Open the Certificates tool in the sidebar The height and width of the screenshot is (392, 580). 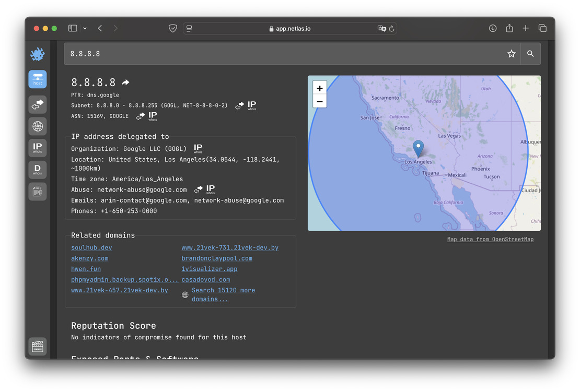[x=37, y=191]
